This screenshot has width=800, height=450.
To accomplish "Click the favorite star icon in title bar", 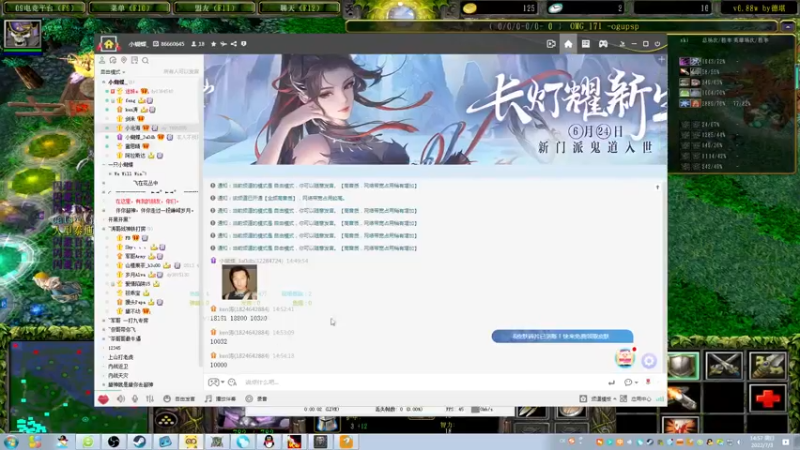I will point(214,44).
